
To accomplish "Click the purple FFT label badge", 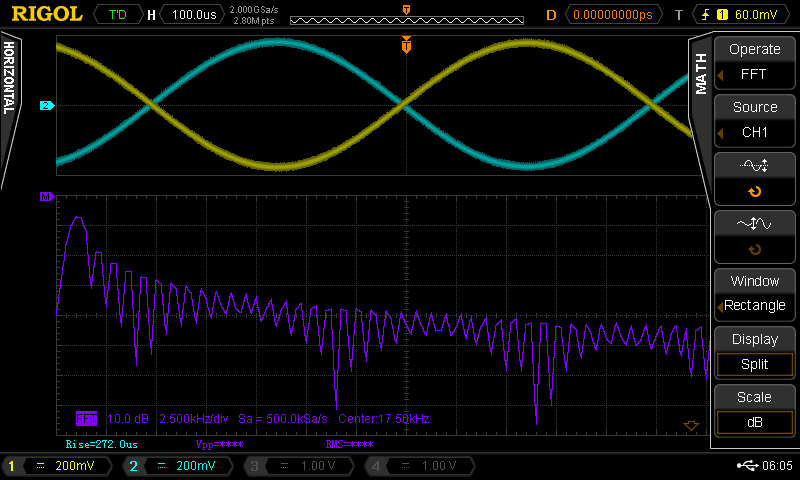I will pos(86,419).
